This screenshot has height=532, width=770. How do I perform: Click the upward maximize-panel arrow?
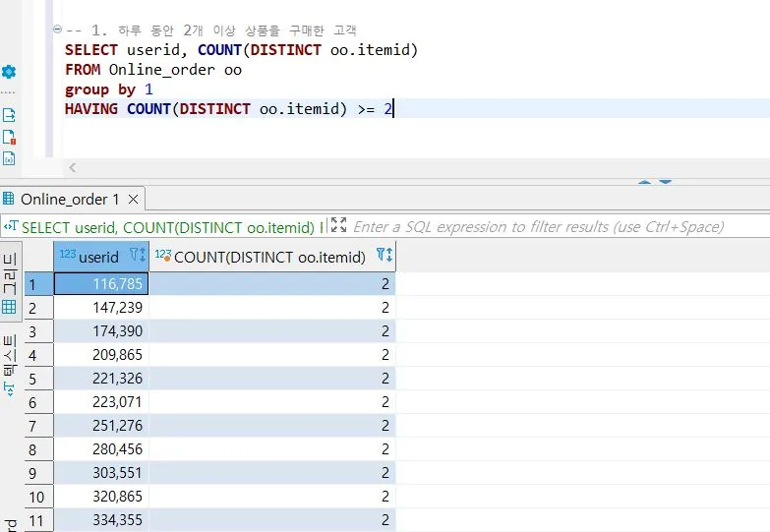644,182
